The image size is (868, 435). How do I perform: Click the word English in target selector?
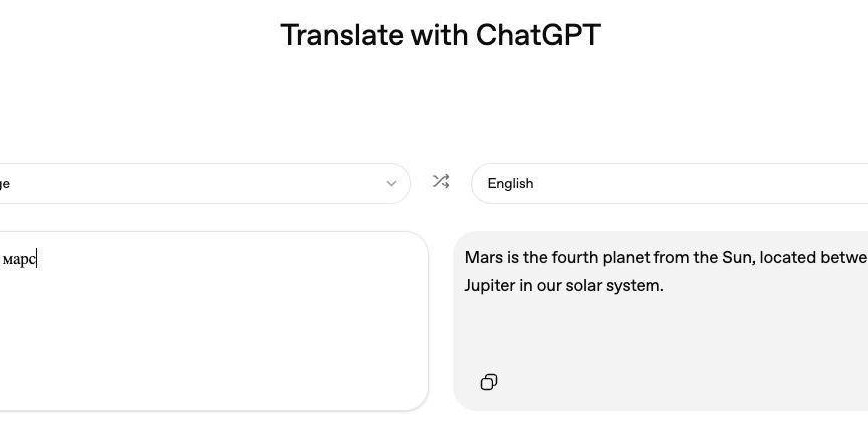coord(510,184)
